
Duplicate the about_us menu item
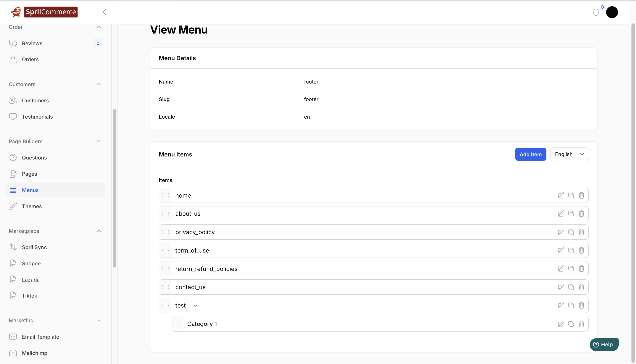tap(571, 214)
